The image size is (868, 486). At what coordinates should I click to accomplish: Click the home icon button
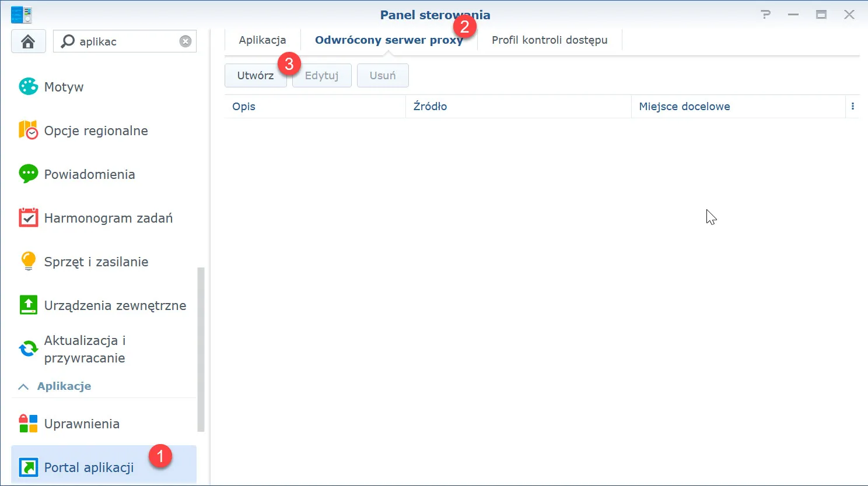point(28,41)
